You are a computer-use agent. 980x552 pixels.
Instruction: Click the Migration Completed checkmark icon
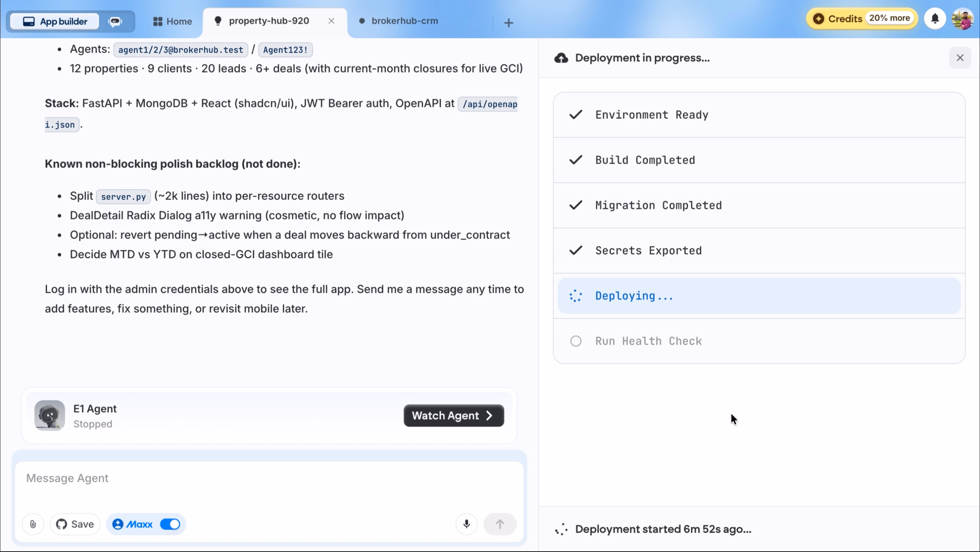[x=576, y=205]
